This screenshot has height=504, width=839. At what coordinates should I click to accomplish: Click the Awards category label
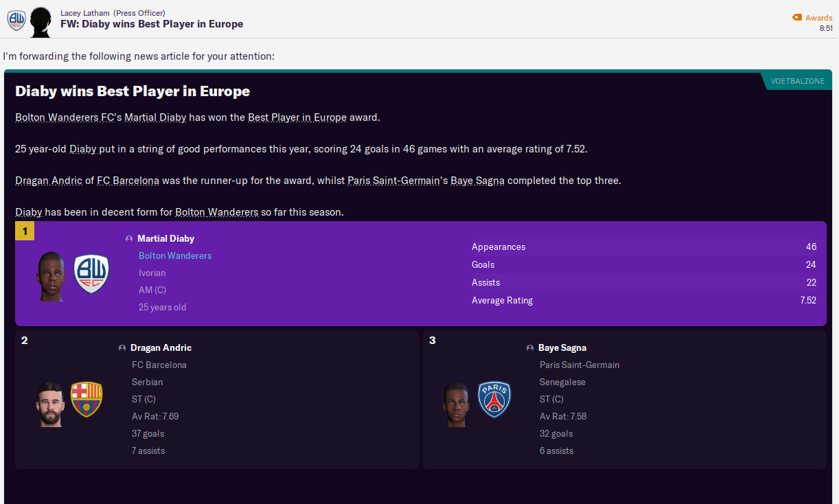tap(818, 18)
